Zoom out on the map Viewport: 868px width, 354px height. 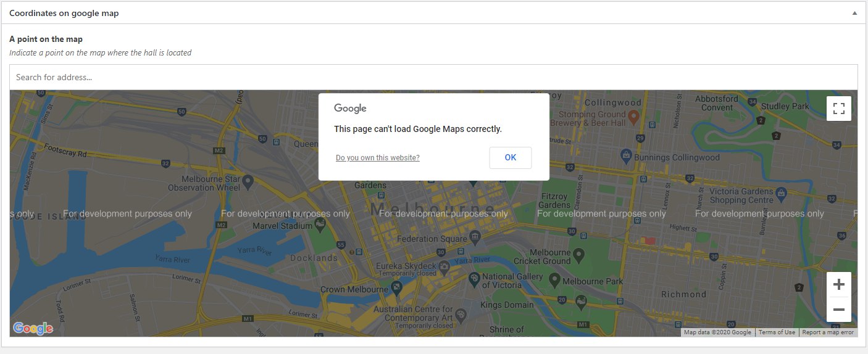[x=838, y=310]
